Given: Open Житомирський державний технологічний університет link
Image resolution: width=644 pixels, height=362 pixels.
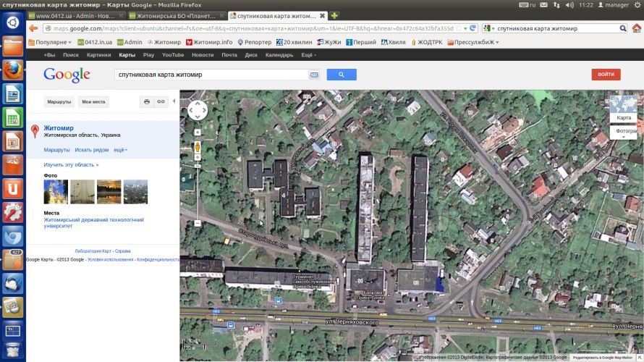Looking at the screenshot, I should pyautogui.click(x=93, y=223).
